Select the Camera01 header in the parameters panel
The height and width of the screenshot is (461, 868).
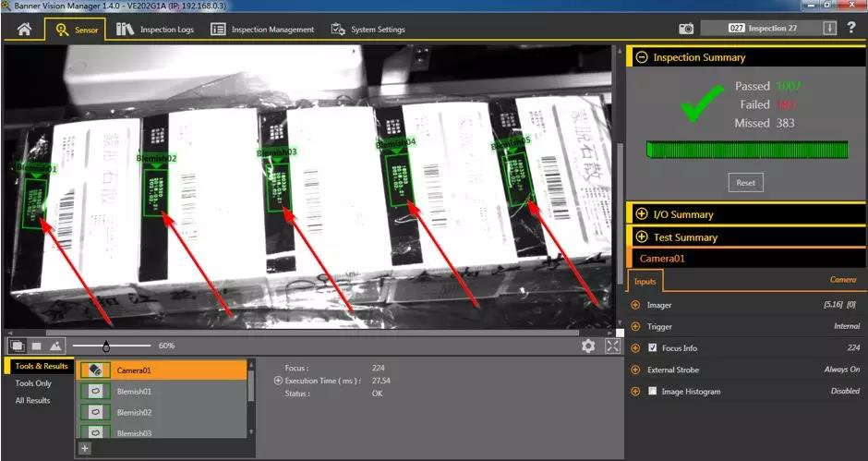(x=746, y=258)
